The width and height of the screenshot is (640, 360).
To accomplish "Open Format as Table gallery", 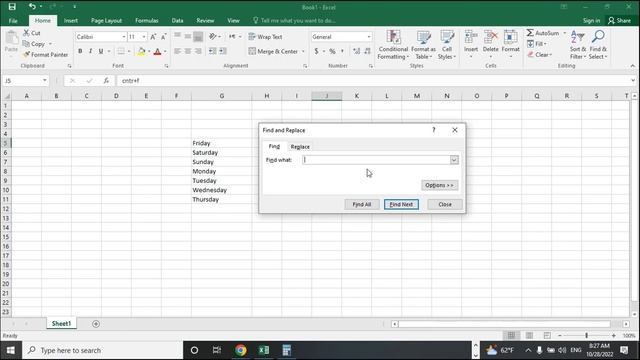I will (423, 45).
